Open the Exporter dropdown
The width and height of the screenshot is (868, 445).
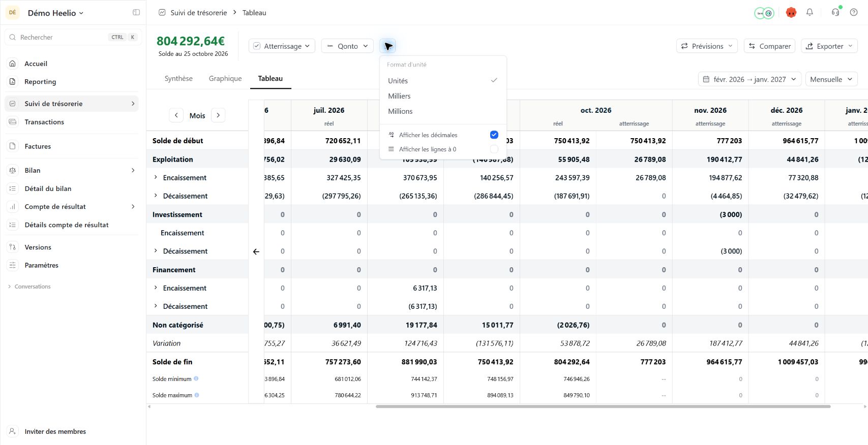829,46
